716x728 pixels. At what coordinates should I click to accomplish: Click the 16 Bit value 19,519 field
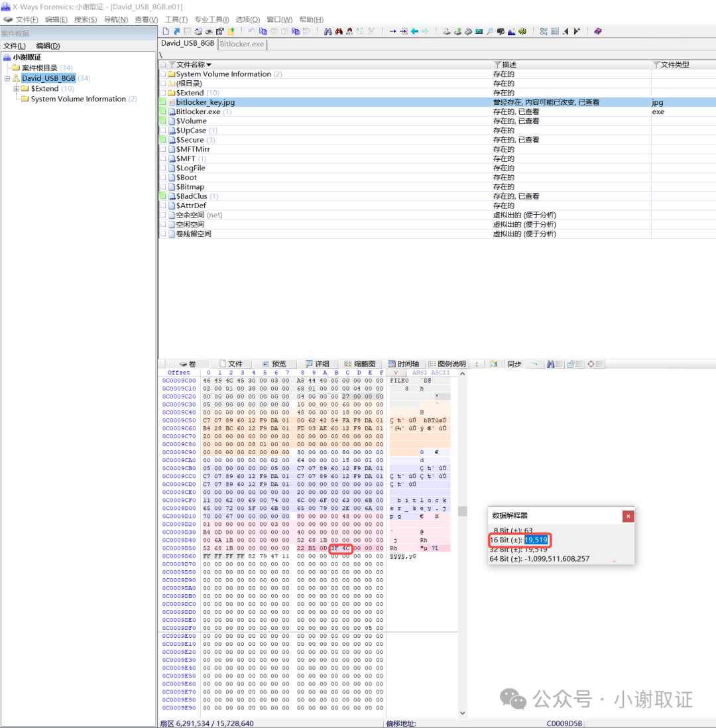pos(536,540)
